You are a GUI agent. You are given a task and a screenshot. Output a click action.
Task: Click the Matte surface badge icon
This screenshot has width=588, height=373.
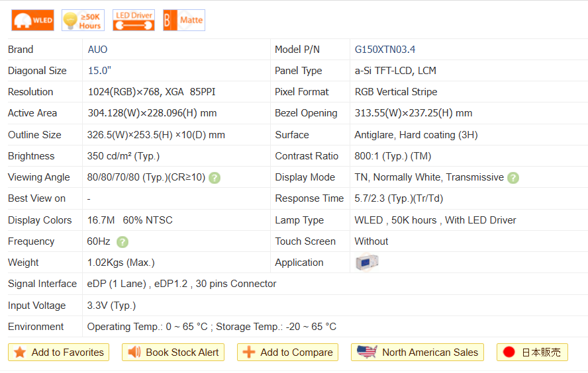(184, 20)
